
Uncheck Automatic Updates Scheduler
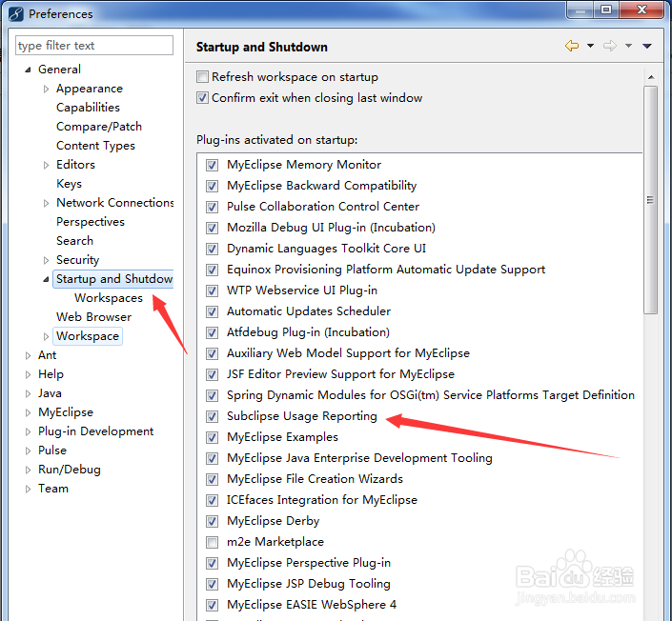tap(212, 311)
